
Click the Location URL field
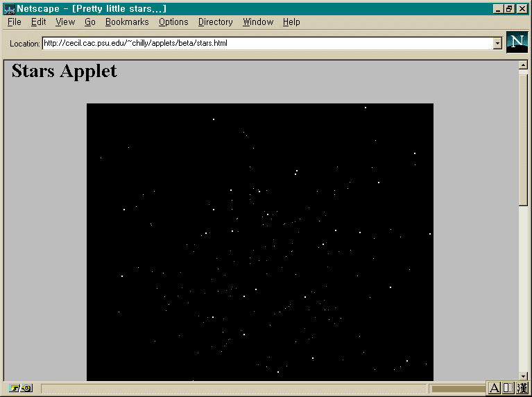pos(267,43)
